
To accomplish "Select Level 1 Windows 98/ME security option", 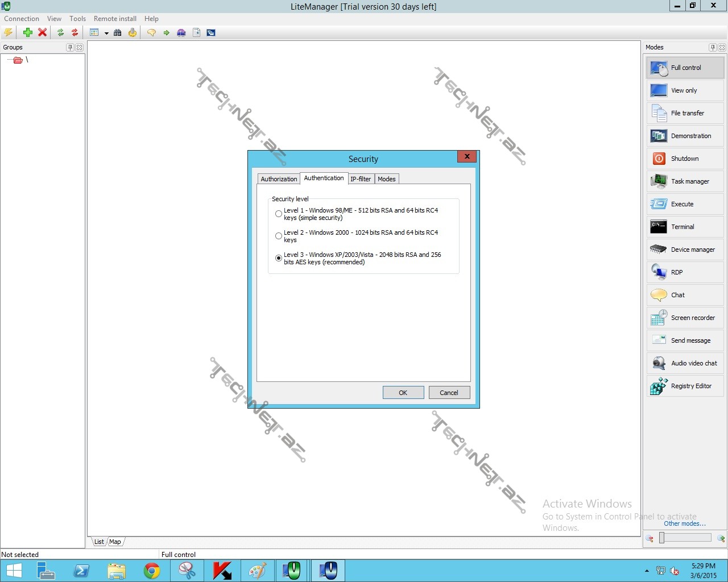I will (279, 214).
